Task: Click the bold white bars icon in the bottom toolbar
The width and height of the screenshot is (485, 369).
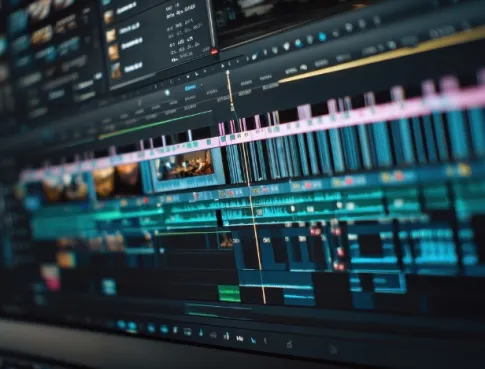Action: 239,338
